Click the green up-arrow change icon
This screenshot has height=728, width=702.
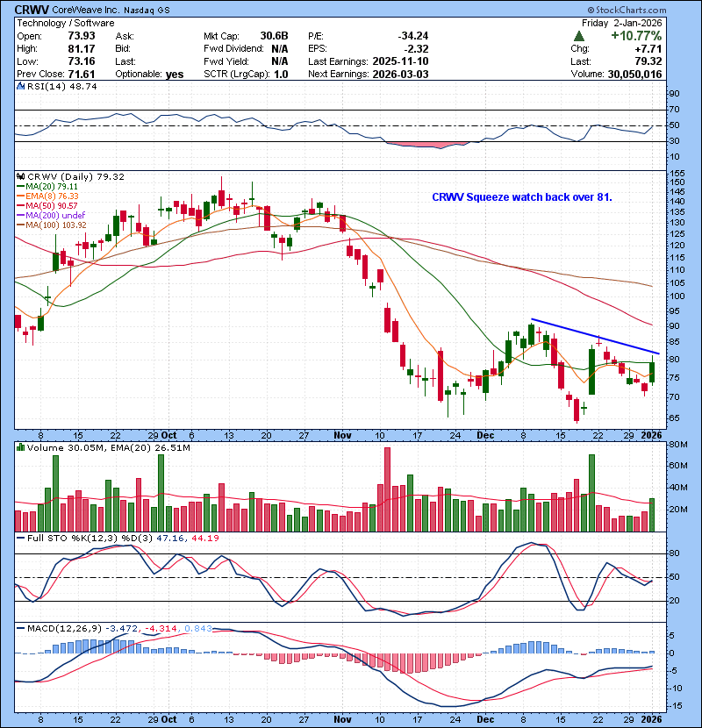pyautogui.click(x=578, y=36)
